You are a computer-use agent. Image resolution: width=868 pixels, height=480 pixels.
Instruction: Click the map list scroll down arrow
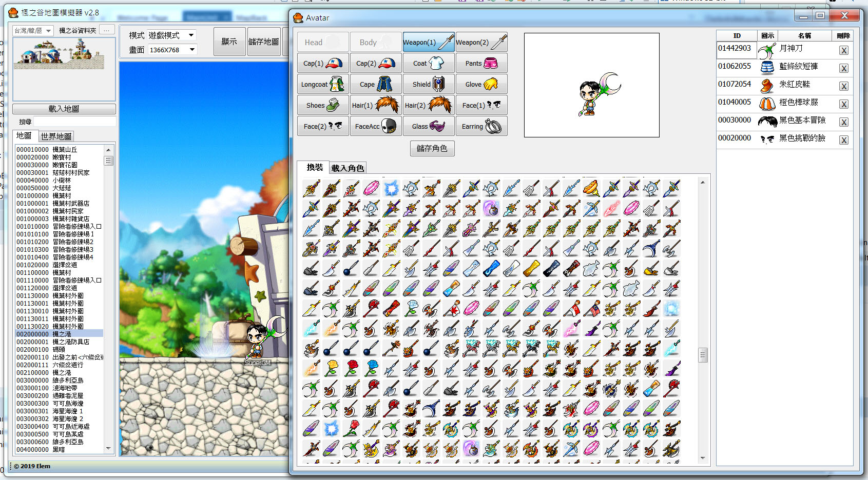(108, 448)
